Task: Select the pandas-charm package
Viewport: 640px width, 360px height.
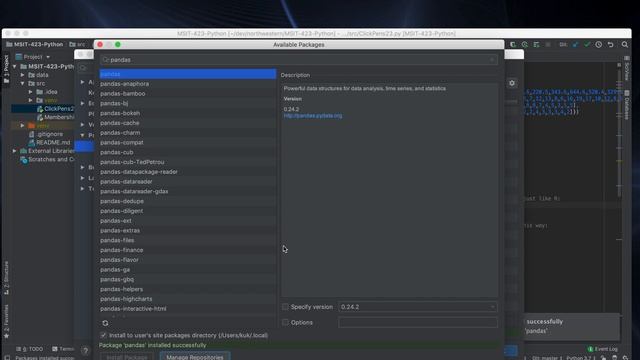Action: click(188, 133)
